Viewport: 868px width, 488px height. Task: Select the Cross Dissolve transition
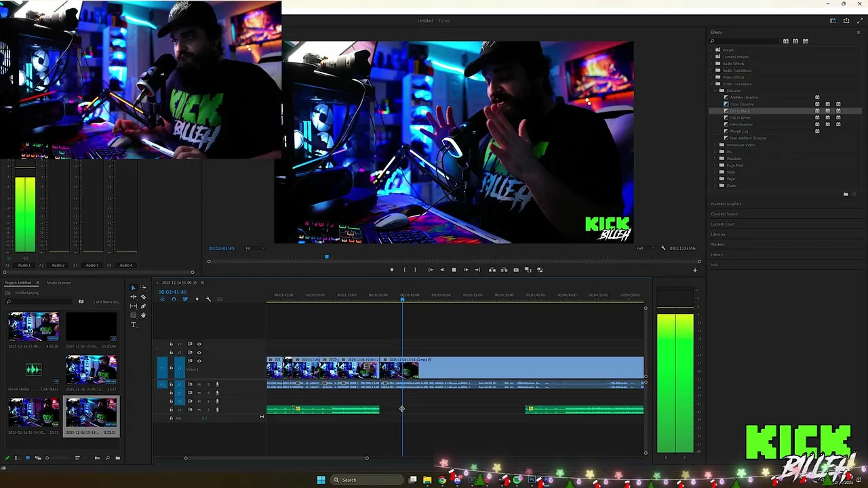[742, 104]
